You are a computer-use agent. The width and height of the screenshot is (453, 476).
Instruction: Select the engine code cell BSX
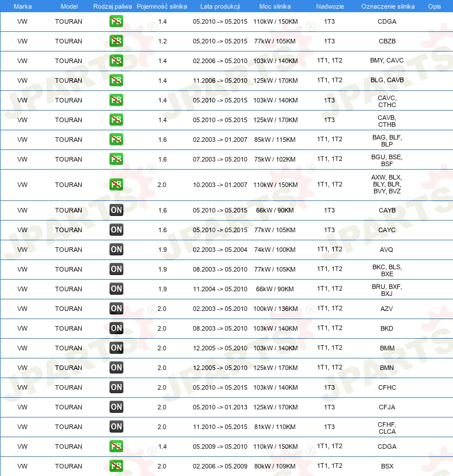(x=387, y=466)
